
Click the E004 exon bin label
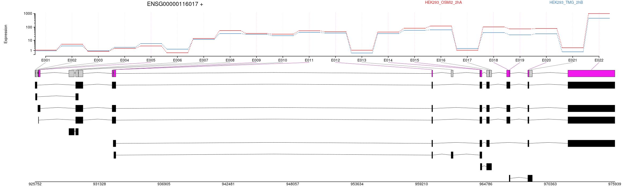point(125,60)
